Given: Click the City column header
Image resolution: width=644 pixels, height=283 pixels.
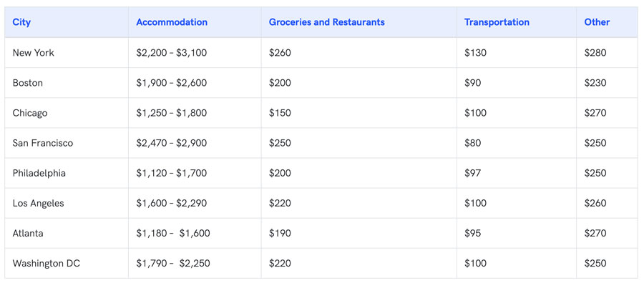Looking at the screenshot, I should click(x=21, y=22).
